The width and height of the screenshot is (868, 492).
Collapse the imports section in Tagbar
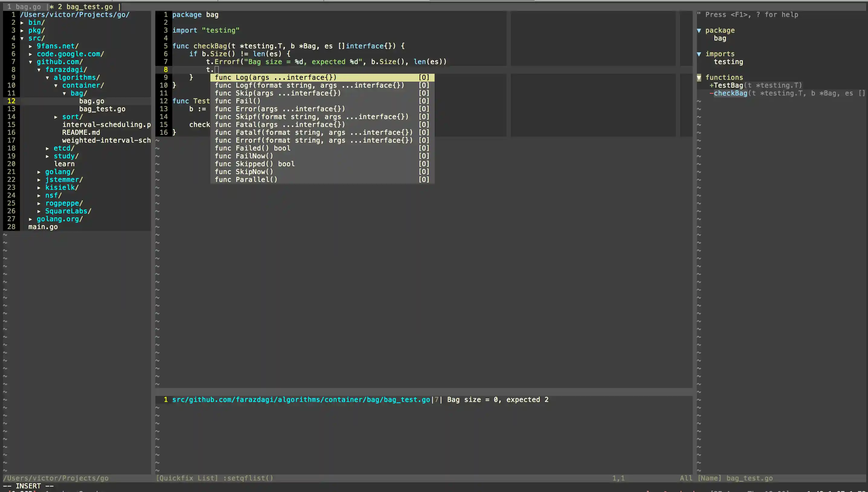[699, 54]
